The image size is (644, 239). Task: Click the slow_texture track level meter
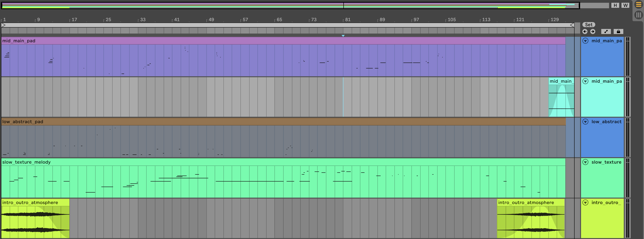pos(627,178)
